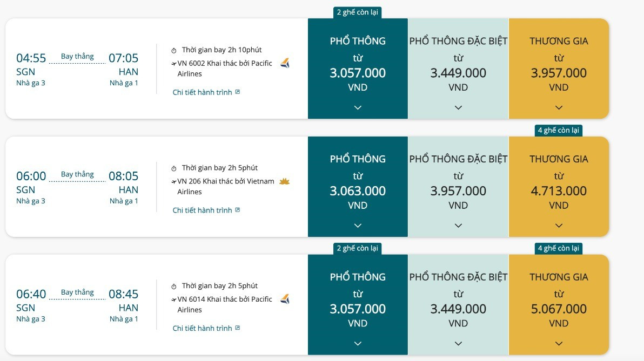Open Chi tiết hành trình for 04:55 flight

tap(202, 92)
